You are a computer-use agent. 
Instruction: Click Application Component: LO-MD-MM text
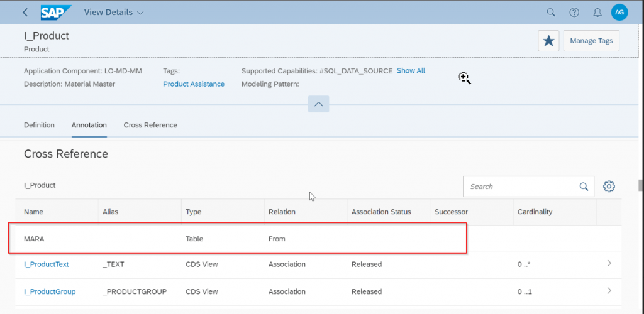coord(83,71)
